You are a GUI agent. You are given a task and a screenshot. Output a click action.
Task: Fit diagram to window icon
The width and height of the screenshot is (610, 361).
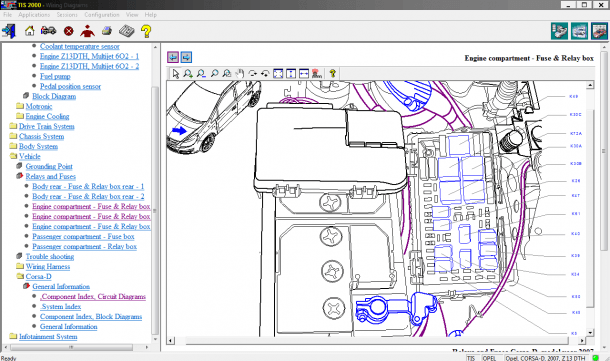pyautogui.click(x=278, y=74)
